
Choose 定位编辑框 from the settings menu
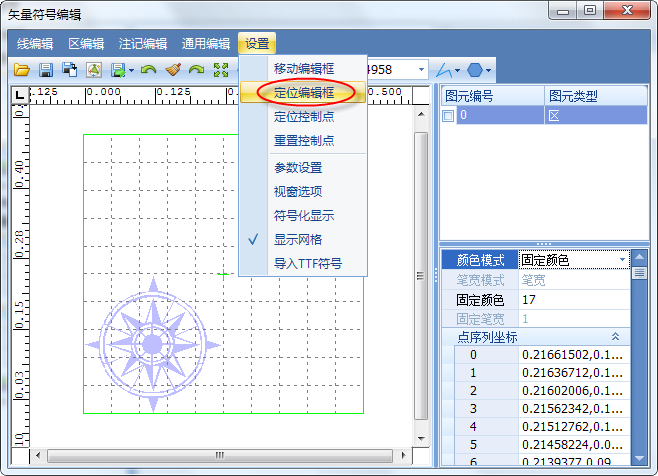click(x=303, y=92)
